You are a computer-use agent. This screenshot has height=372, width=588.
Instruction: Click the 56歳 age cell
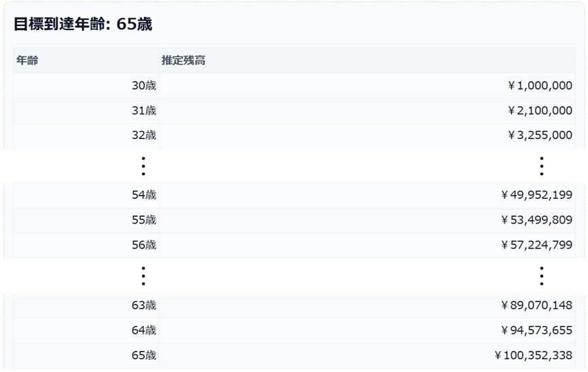tap(144, 245)
